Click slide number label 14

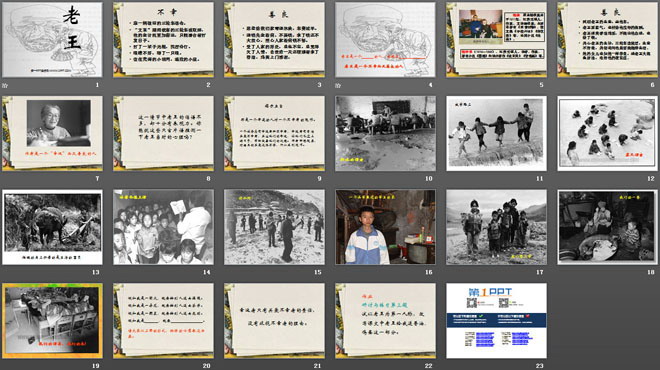(207, 272)
